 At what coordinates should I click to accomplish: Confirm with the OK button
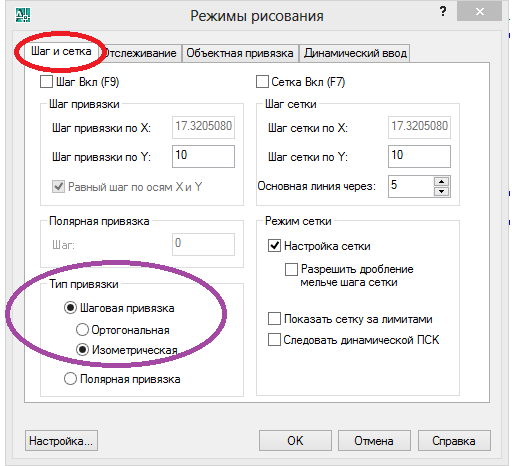click(x=295, y=441)
